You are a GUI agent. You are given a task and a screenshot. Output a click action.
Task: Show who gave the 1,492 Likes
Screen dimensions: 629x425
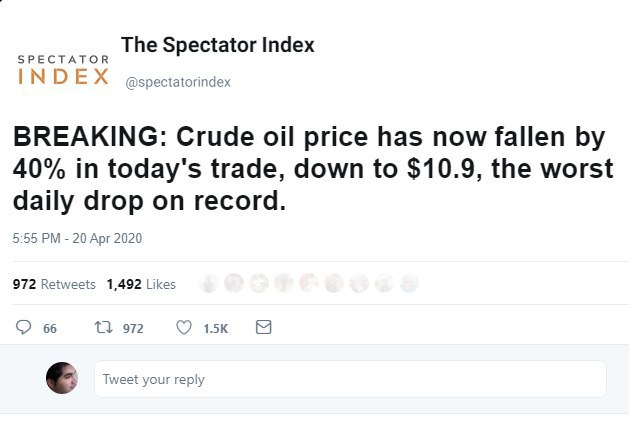coord(140,284)
